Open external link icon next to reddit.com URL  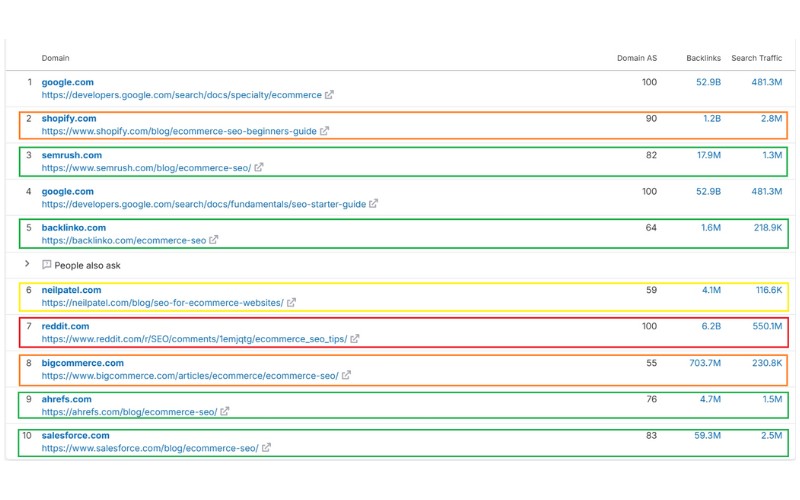coord(355,339)
